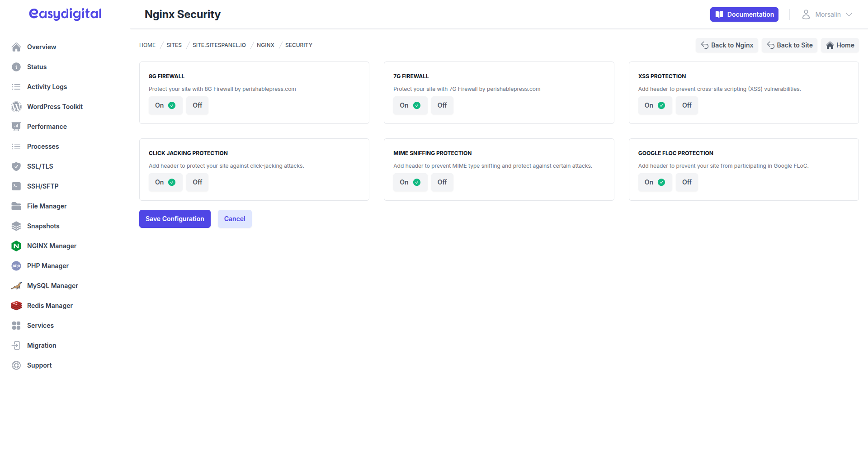Click the Save Configuration button
Image resolution: width=868 pixels, height=449 pixels.
175,218
